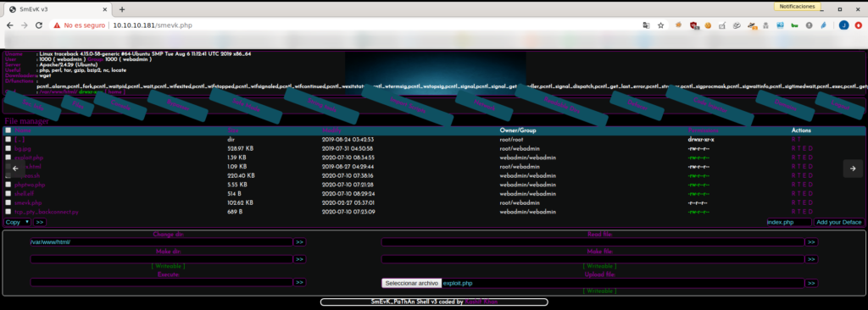Screen dimensions: 868x310
Task: Submit Read file with its >> button
Action: (811, 242)
